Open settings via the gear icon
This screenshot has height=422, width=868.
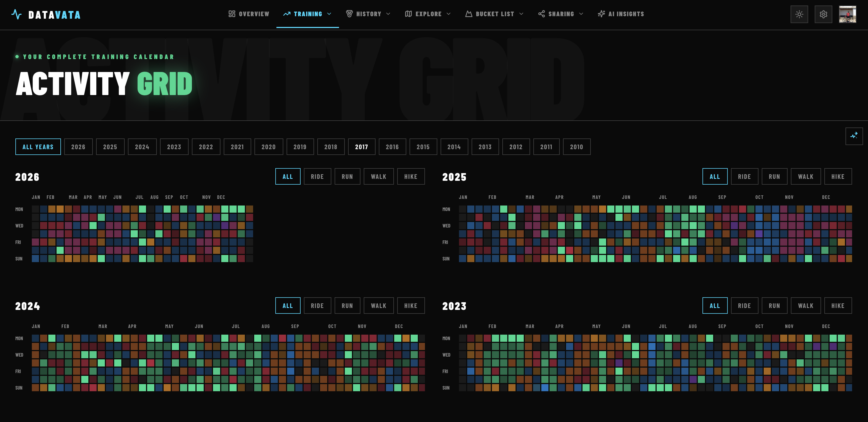point(824,14)
